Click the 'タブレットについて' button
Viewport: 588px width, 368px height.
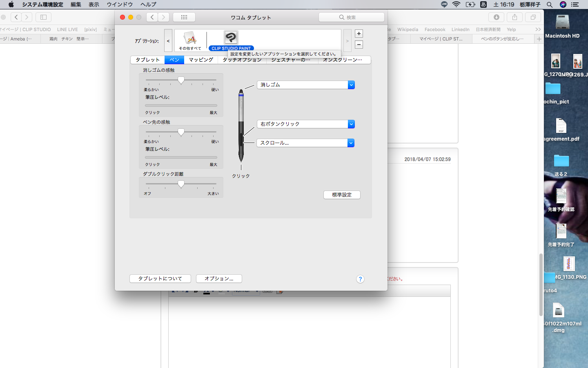point(160,278)
